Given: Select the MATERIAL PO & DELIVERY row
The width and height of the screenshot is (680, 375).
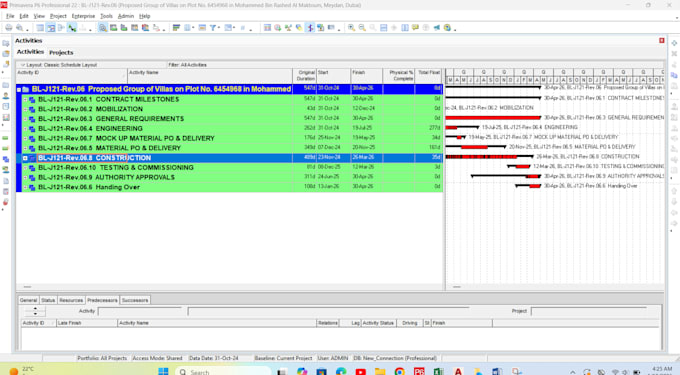Looking at the screenshot, I should click(x=229, y=148).
